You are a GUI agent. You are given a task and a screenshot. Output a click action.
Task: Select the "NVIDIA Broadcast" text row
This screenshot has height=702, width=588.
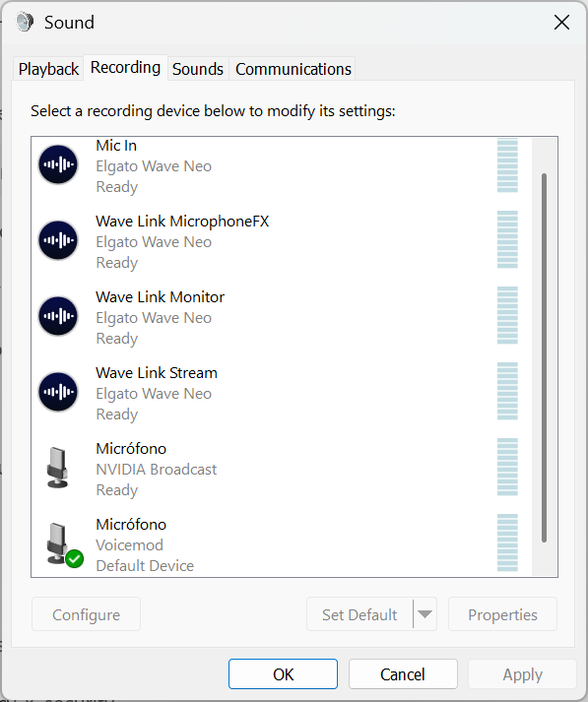pyautogui.click(x=157, y=470)
